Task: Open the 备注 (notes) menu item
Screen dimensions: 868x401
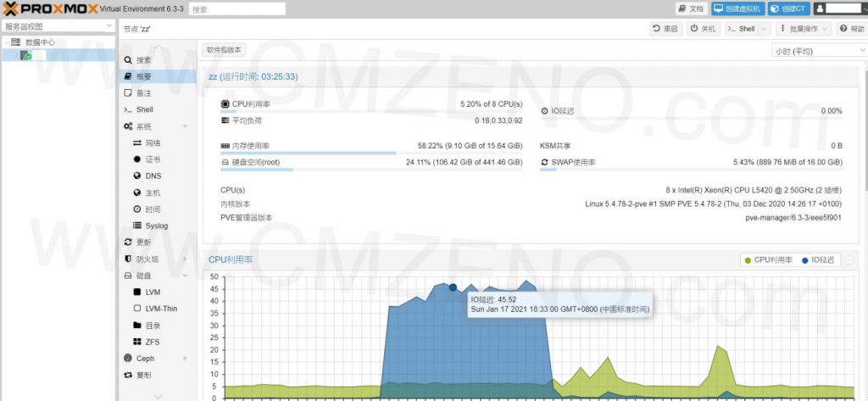Action: [x=143, y=93]
